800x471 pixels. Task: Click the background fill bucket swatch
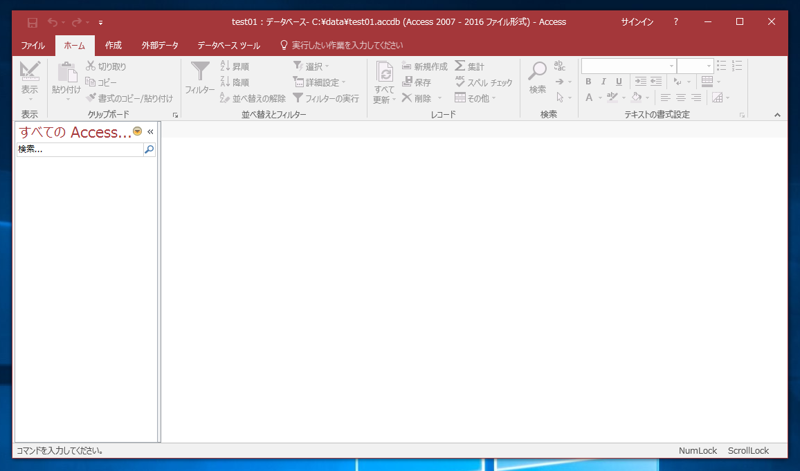click(636, 97)
